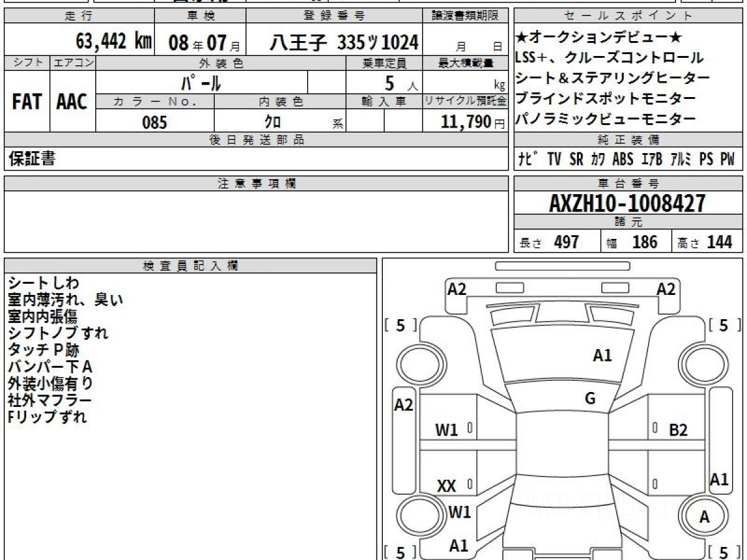Click the A1 mark on the hood
The width and height of the screenshot is (747, 560).
(x=602, y=355)
